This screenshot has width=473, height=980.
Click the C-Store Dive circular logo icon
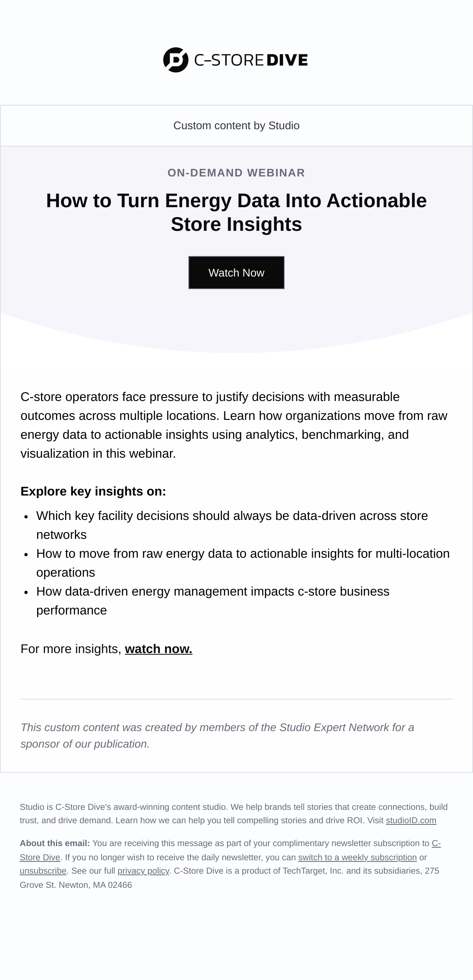coord(176,60)
